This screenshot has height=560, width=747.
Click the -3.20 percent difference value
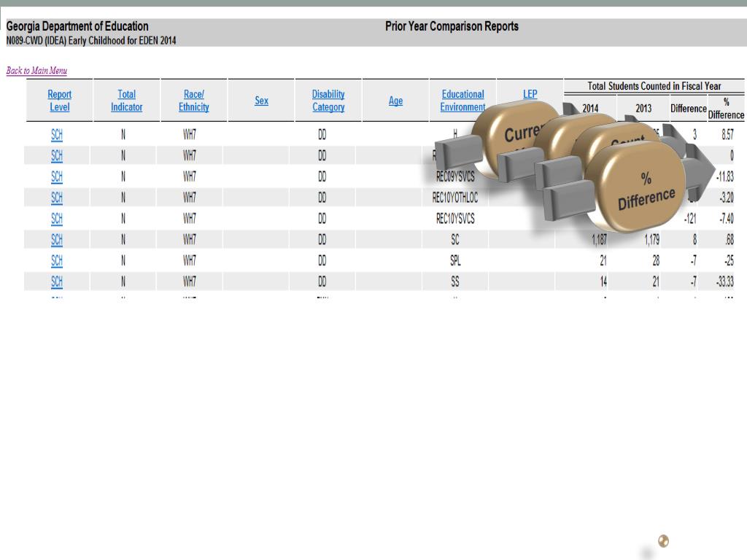tap(726, 198)
